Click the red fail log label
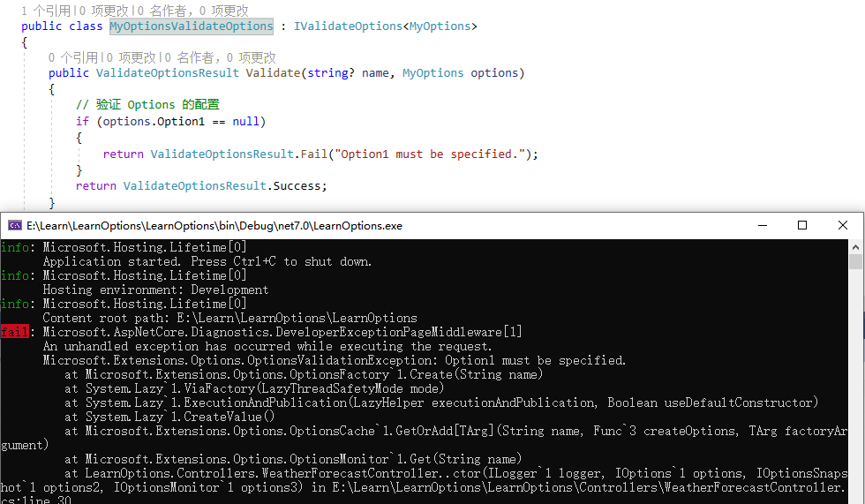Screen dimensions: 865x504 pyautogui.click(x=14, y=331)
